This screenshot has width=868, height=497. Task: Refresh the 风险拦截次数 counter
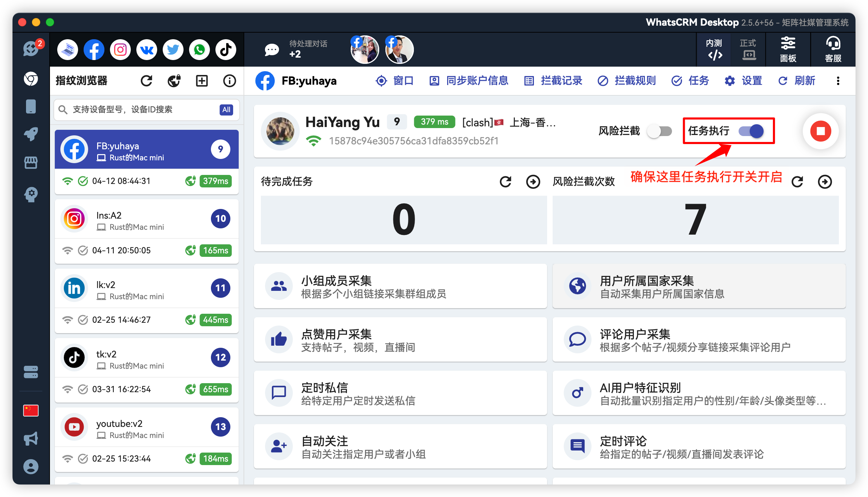pos(797,182)
